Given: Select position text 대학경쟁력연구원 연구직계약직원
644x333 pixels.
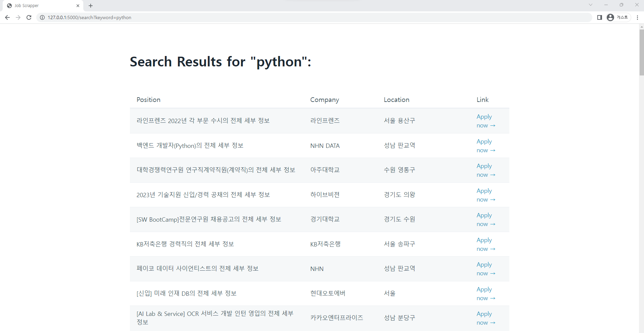Looking at the screenshot, I should [181, 170].
